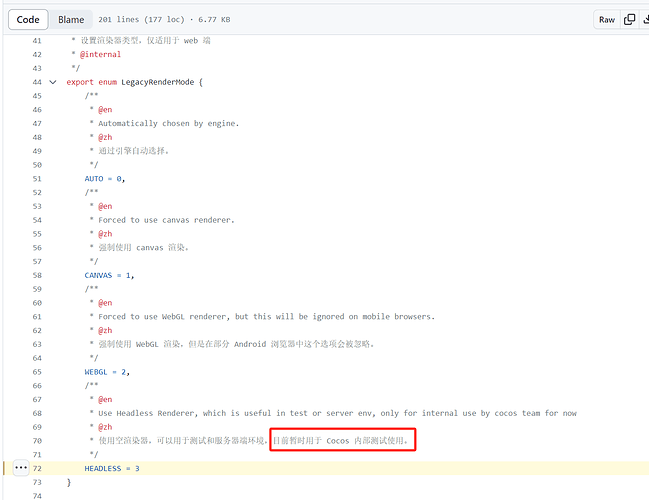Click '@internal' tag on line 42
Image resolution: width=649 pixels, height=500 pixels.
pos(100,54)
